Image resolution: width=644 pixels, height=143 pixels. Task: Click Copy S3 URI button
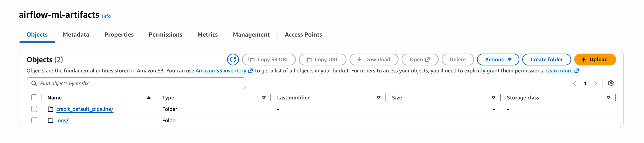(x=269, y=59)
